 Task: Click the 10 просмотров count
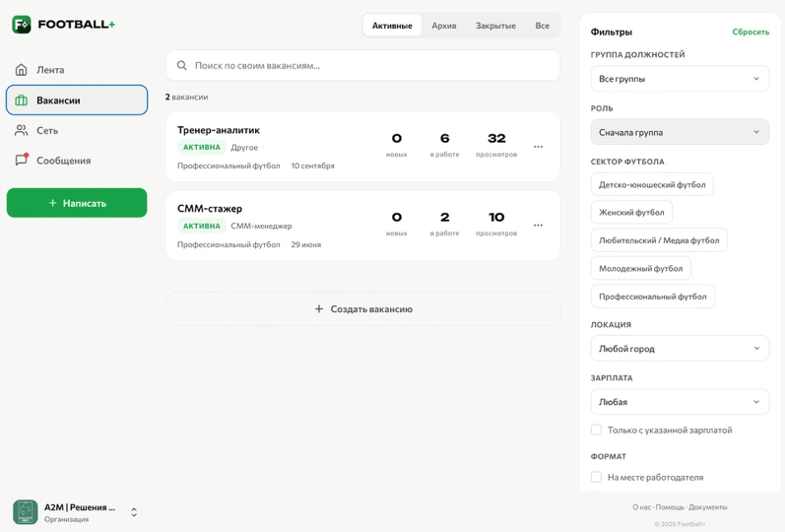pos(496,224)
